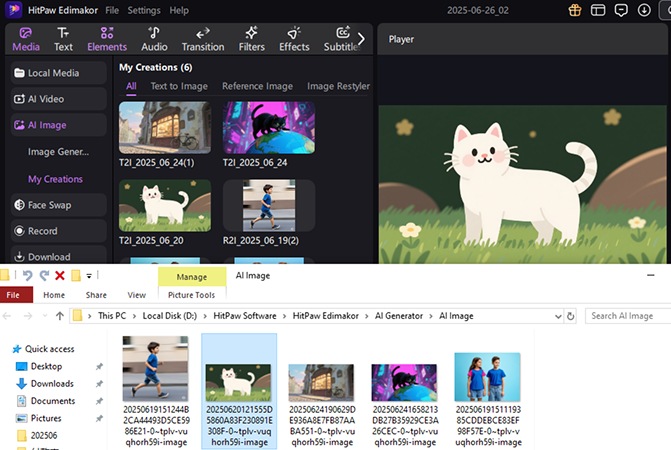Click the download center icon in title bar
Screen dimensions: 671x450
click(x=644, y=10)
